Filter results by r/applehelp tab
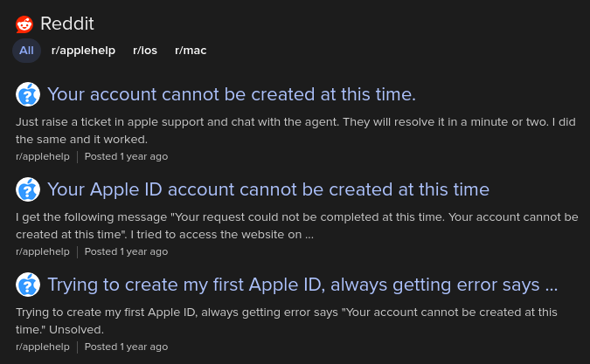Screen dimensions: 590x364 coord(83,51)
